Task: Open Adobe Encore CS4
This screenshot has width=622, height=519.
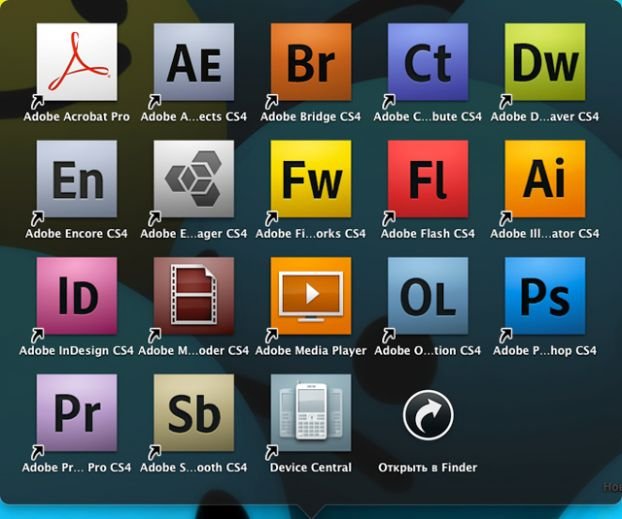Action: point(77,179)
